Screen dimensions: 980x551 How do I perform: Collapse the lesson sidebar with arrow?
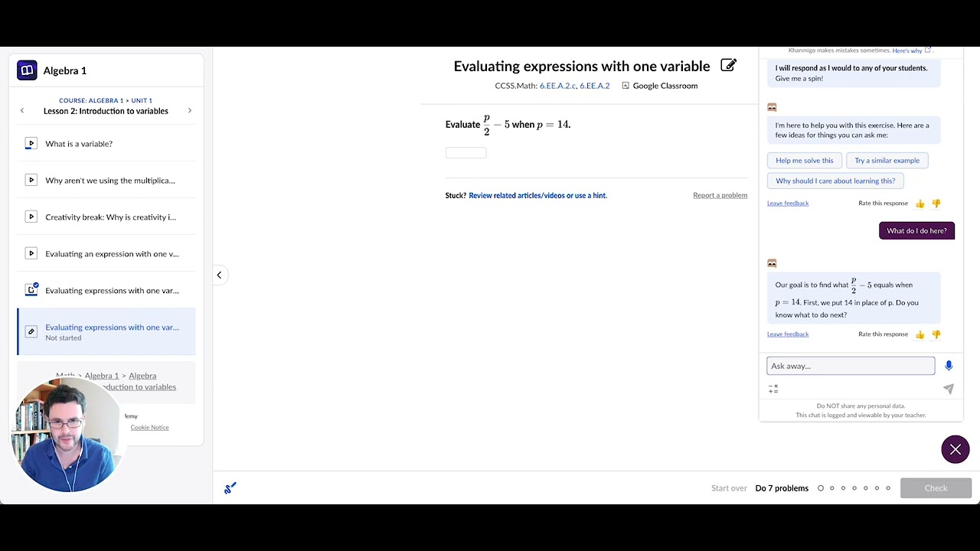click(219, 275)
